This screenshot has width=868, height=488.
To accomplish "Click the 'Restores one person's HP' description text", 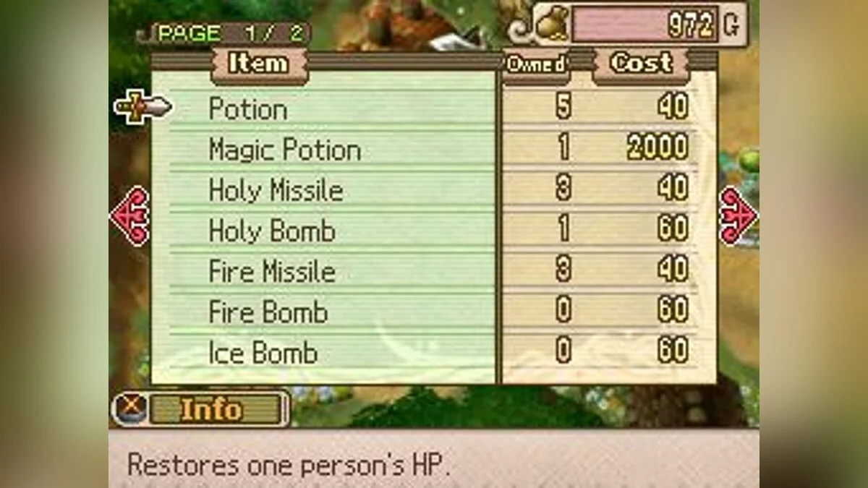I will (x=289, y=464).
